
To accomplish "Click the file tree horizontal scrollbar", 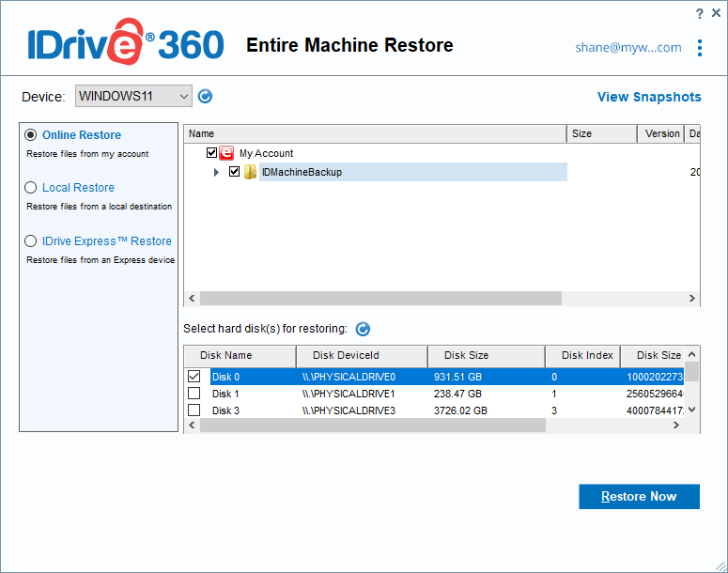I will [380, 298].
